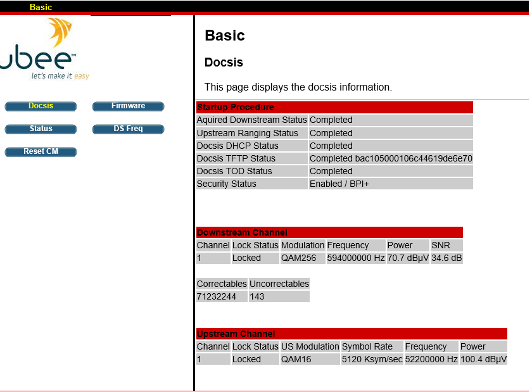Click 'This page displays the docsis information.' text
Screen dimensions: 532x392
click(298, 87)
